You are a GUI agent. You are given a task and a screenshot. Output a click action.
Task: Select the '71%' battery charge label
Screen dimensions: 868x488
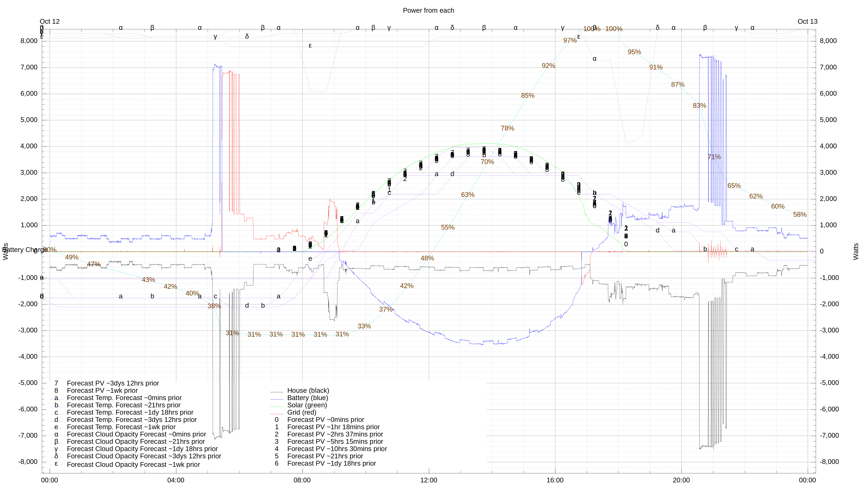714,157
